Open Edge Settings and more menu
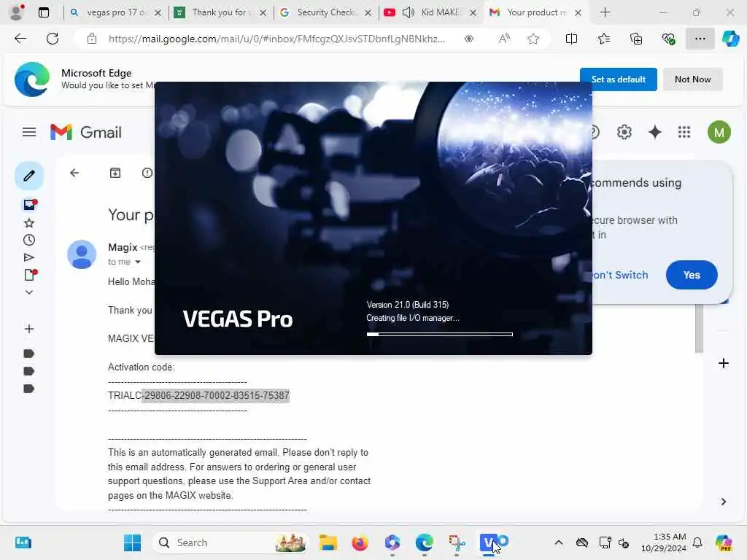 [700, 39]
